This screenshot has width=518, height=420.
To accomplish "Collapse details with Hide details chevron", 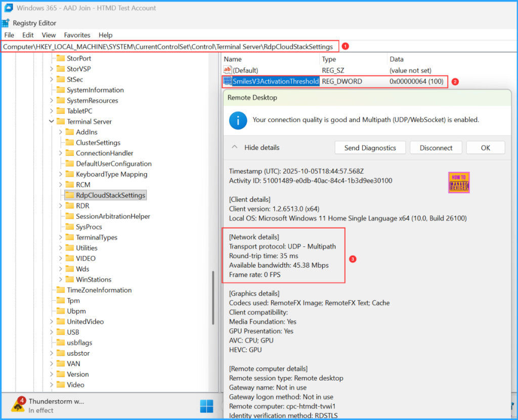I will pyautogui.click(x=235, y=148).
